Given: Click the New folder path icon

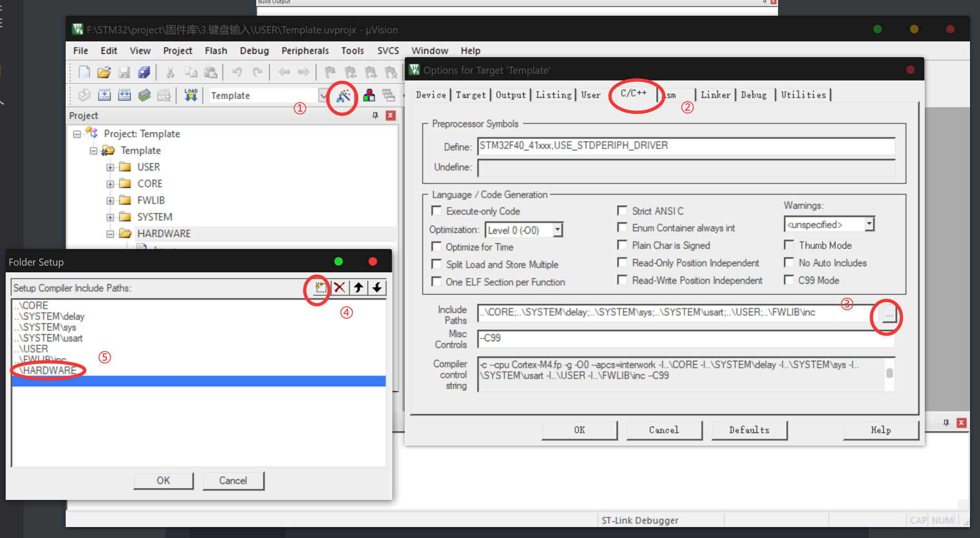Looking at the screenshot, I should [x=321, y=288].
